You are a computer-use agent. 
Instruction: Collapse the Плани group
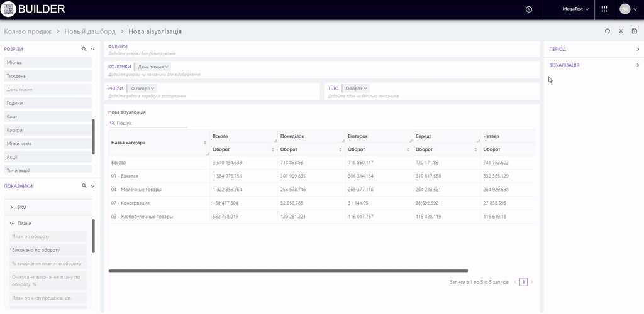(11, 223)
